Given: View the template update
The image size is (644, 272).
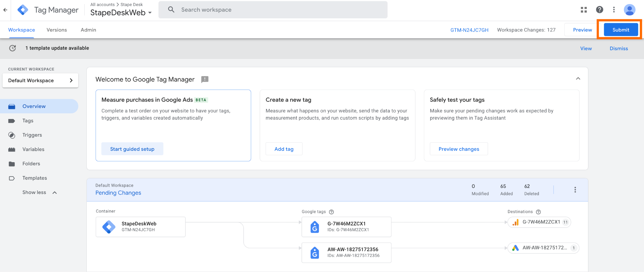Looking at the screenshot, I should pos(586,48).
